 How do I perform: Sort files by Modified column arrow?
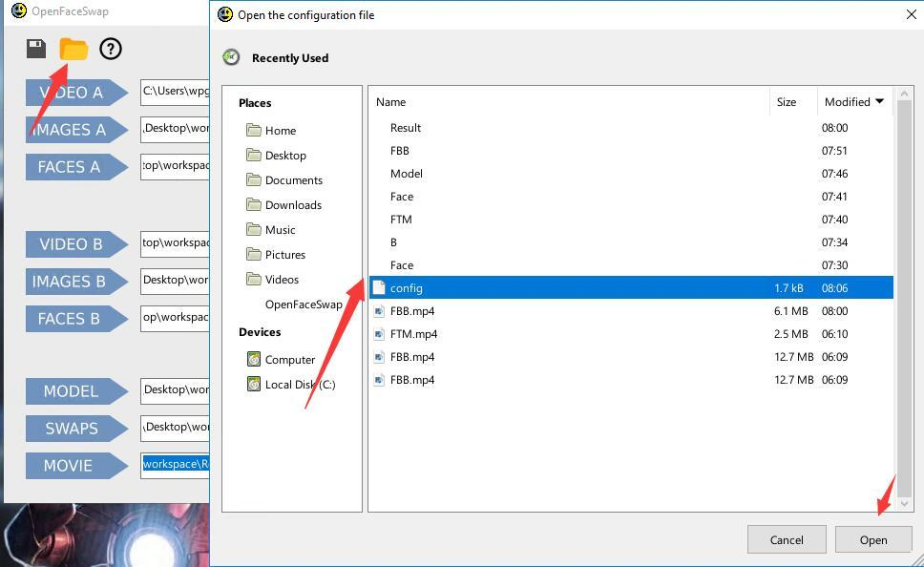point(880,101)
